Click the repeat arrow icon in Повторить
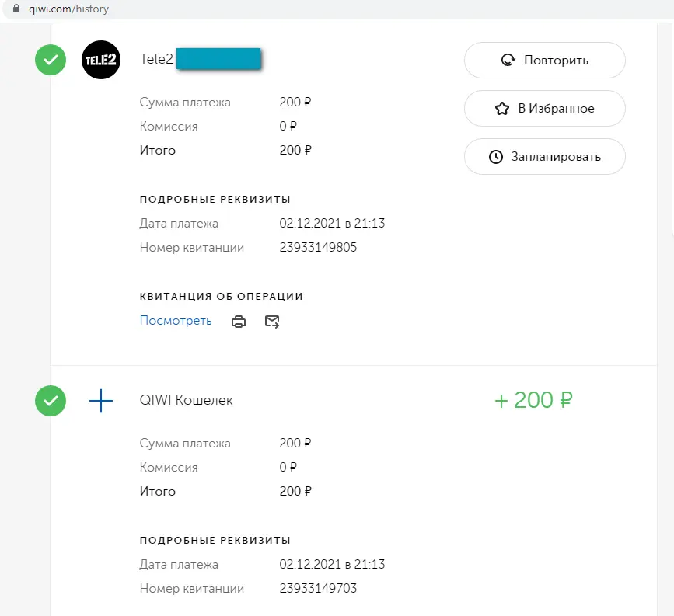Image resolution: width=674 pixels, height=616 pixels. click(x=508, y=60)
